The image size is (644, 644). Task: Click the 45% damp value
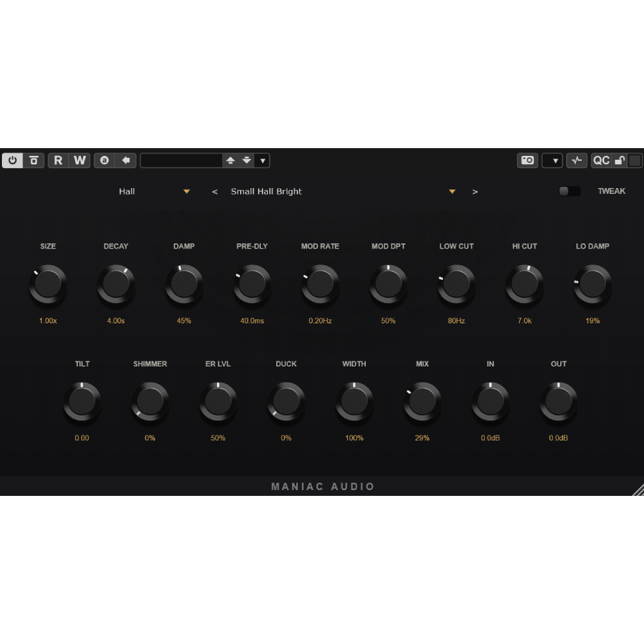pos(184,321)
